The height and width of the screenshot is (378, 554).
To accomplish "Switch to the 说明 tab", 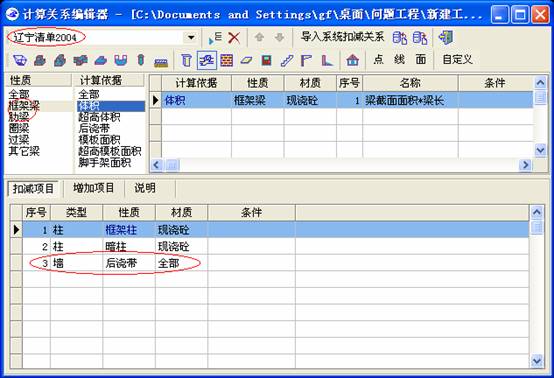I will 145,188.
